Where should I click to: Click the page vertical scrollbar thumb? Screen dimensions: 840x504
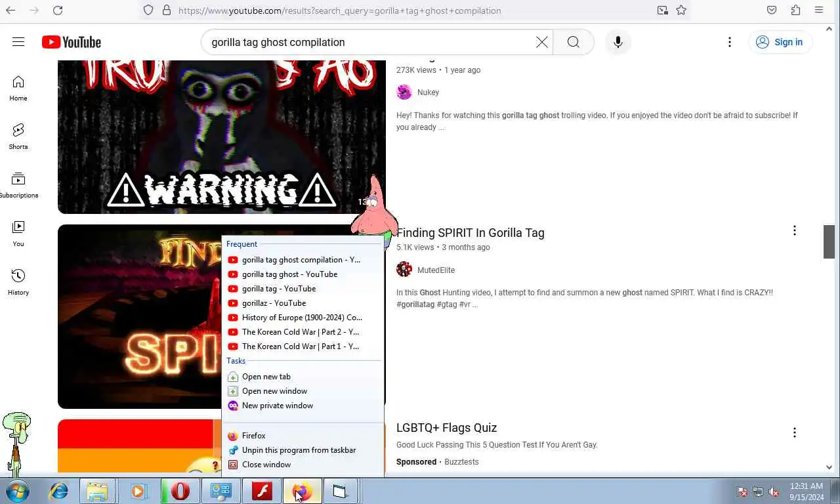click(x=829, y=241)
